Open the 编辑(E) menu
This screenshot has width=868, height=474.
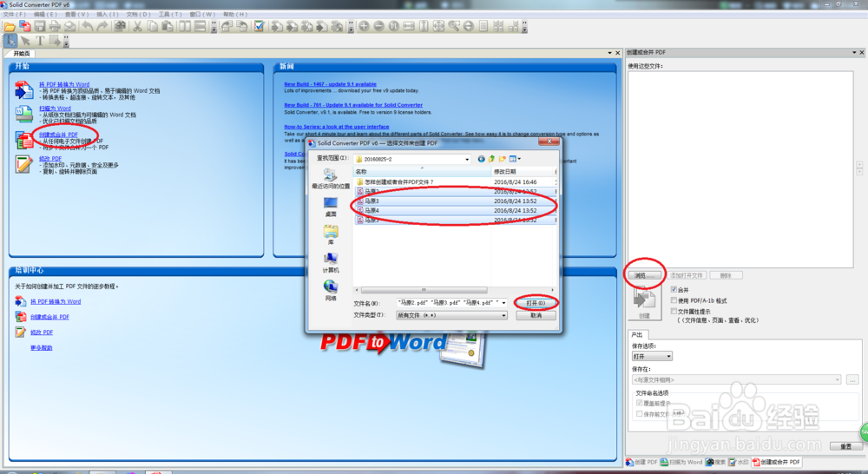(x=45, y=14)
